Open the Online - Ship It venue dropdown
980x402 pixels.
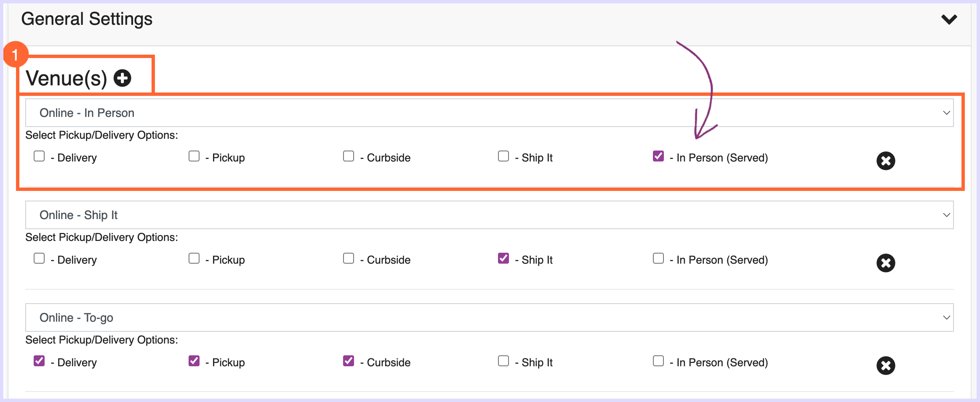coord(489,215)
